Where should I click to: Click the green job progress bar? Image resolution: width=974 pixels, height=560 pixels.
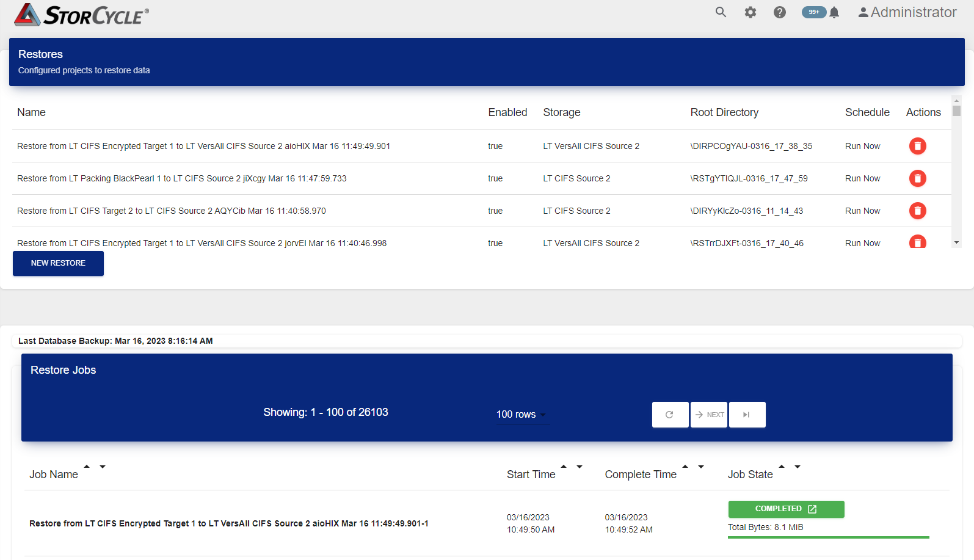828,537
